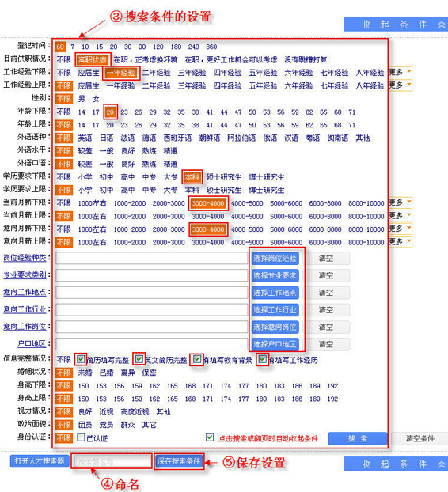This screenshot has height=492, width=448.
Task: Toggle 简历填写完整 checkbox
Action: point(81,358)
